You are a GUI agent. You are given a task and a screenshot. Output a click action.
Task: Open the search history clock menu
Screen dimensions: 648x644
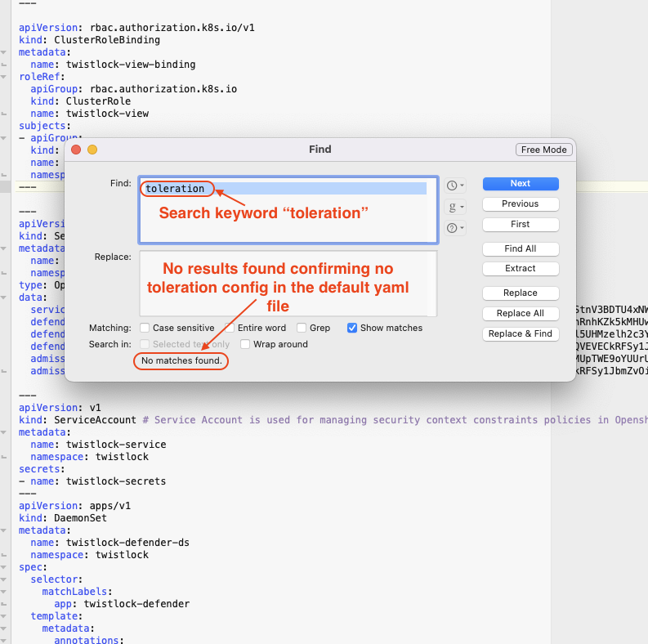pos(455,186)
